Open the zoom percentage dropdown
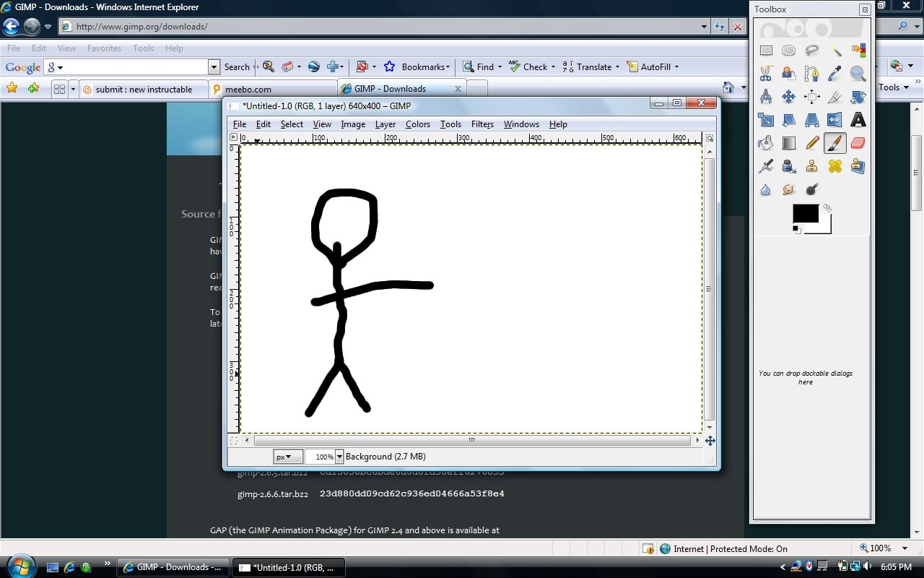924x578 pixels. [x=339, y=456]
